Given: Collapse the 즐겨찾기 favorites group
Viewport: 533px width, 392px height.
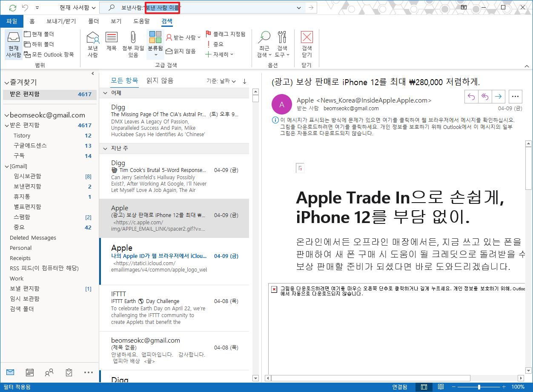Looking at the screenshot, I should click(x=7, y=83).
